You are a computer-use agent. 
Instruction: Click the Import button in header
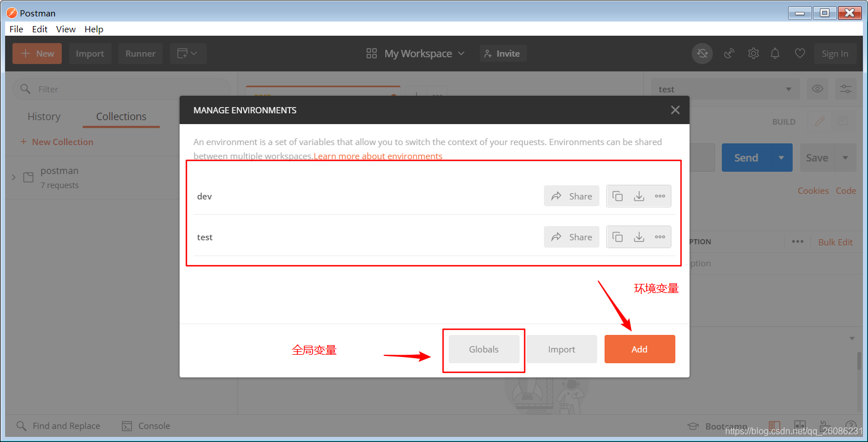pos(90,54)
